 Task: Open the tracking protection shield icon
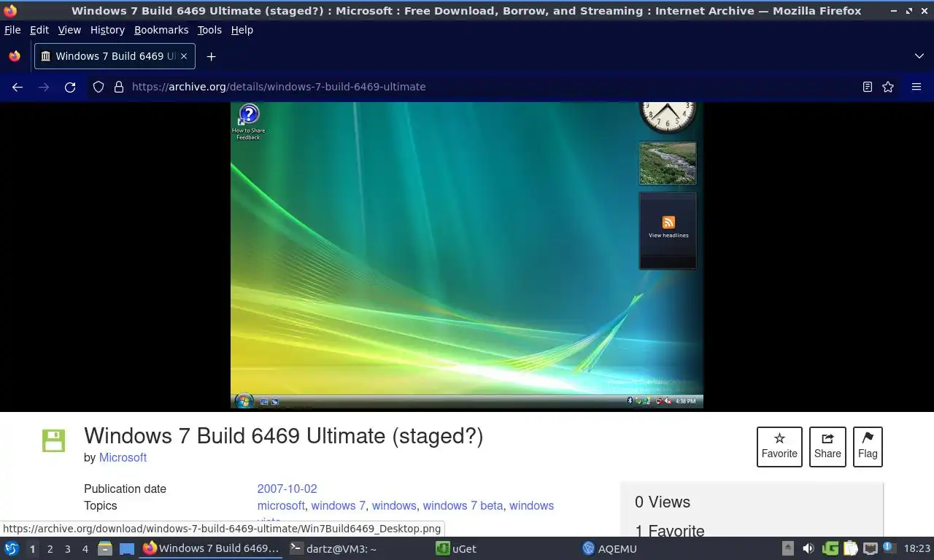(x=99, y=87)
